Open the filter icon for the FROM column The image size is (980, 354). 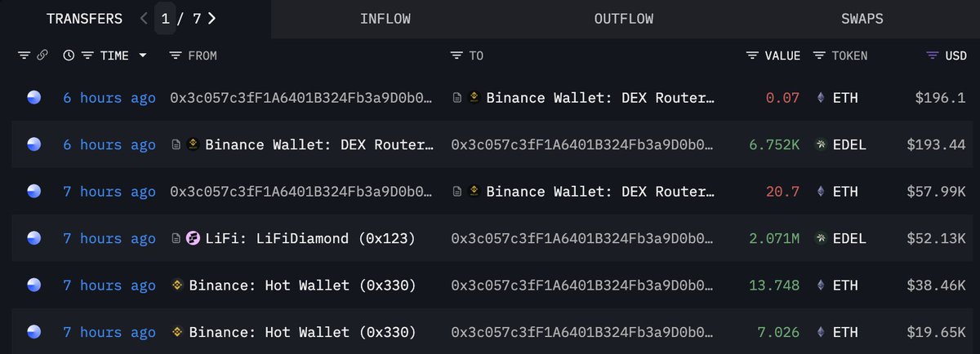[x=175, y=55]
